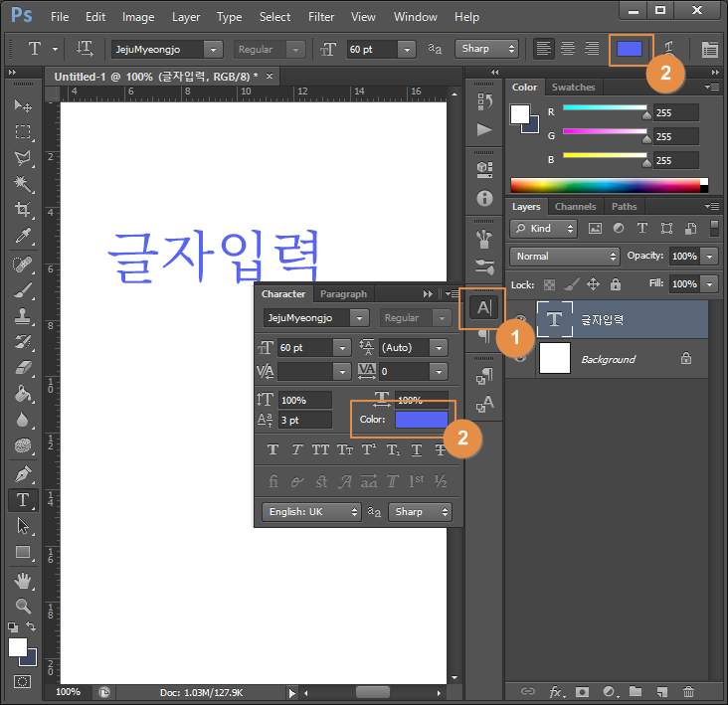This screenshot has height=705, width=728.
Task: Switch to the Channels tab
Action: pos(575,207)
